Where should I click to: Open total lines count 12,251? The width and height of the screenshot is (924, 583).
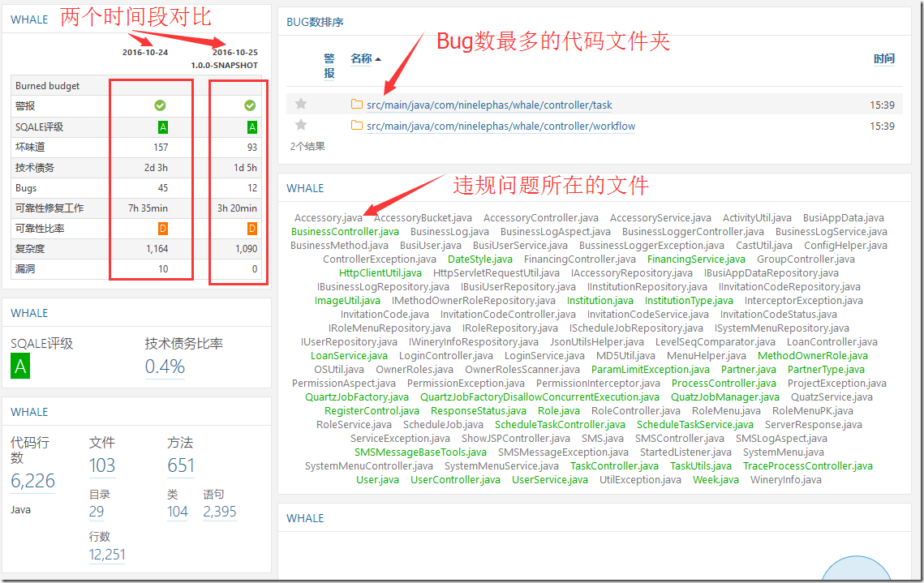107,554
